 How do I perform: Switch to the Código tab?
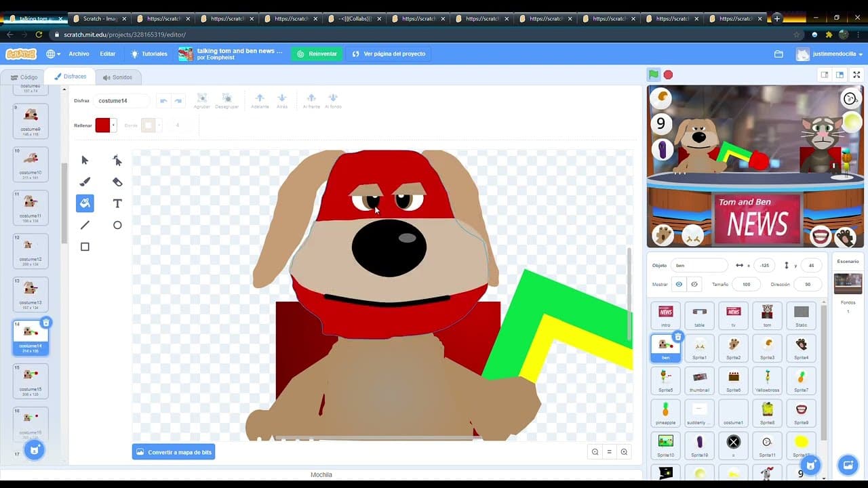point(24,77)
